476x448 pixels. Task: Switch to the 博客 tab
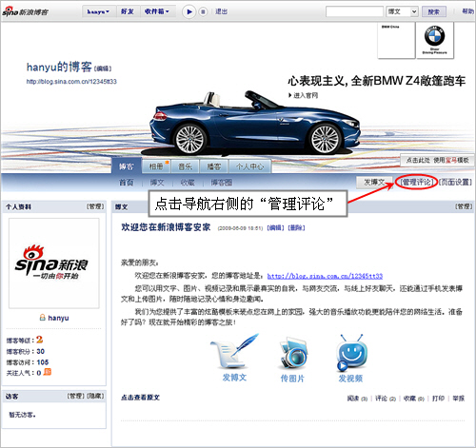coord(127,166)
